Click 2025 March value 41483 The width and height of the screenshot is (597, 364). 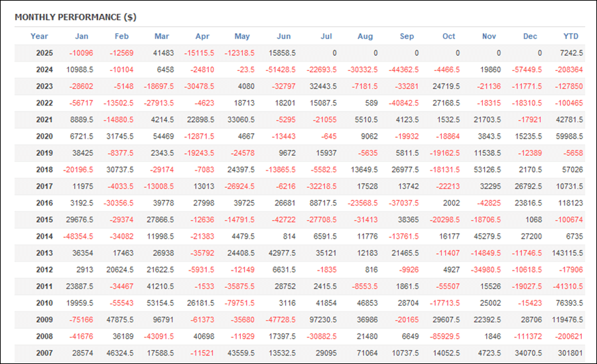pyautogui.click(x=163, y=53)
